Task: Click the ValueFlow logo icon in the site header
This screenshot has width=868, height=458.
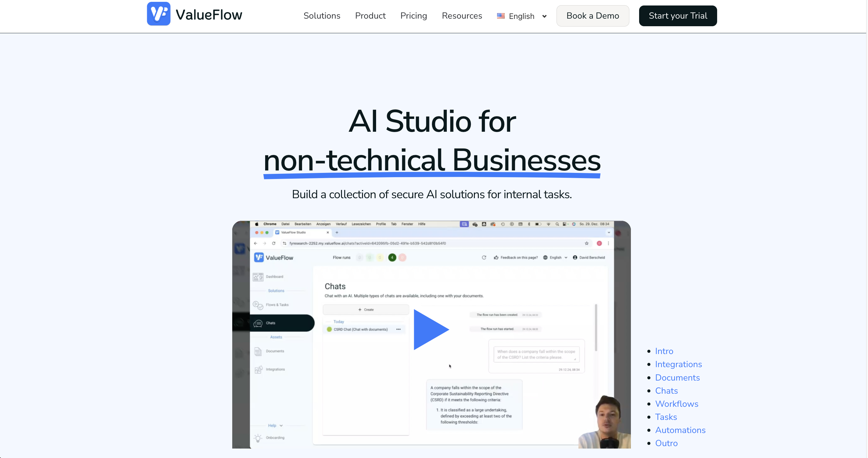Action: 158,14
